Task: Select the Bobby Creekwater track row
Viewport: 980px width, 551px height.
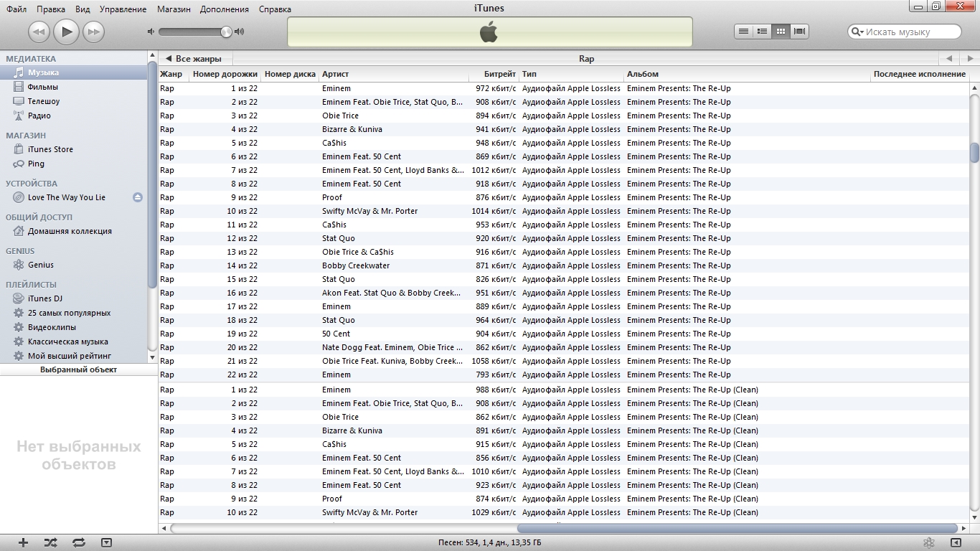Action: click(x=564, y=265)
